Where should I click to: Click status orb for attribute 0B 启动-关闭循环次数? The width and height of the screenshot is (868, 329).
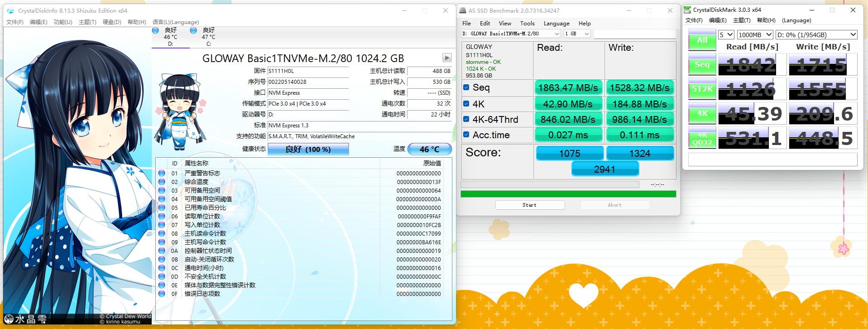pos(162,259)
